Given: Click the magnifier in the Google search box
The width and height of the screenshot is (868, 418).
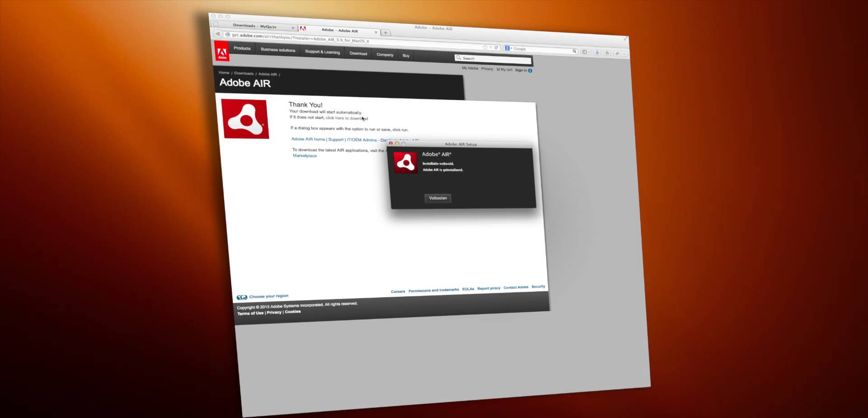Looking at the screenshot, I should [x=575, y=51].
